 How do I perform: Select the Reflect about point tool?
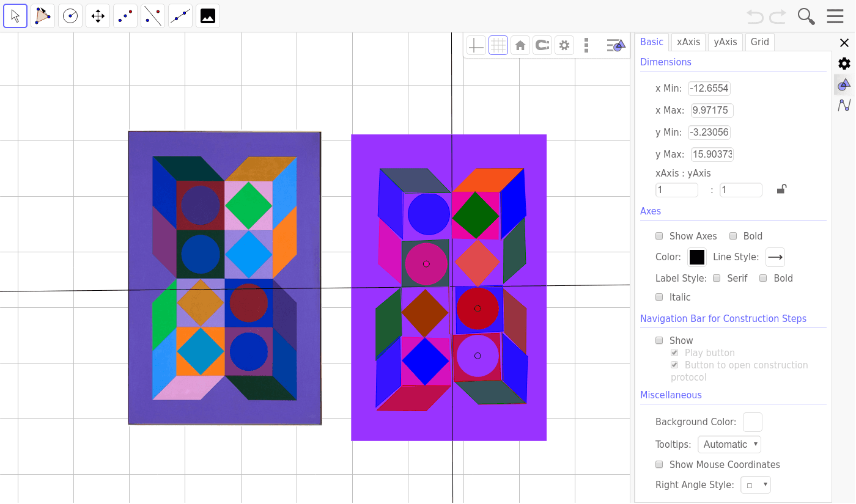[125, 16]
